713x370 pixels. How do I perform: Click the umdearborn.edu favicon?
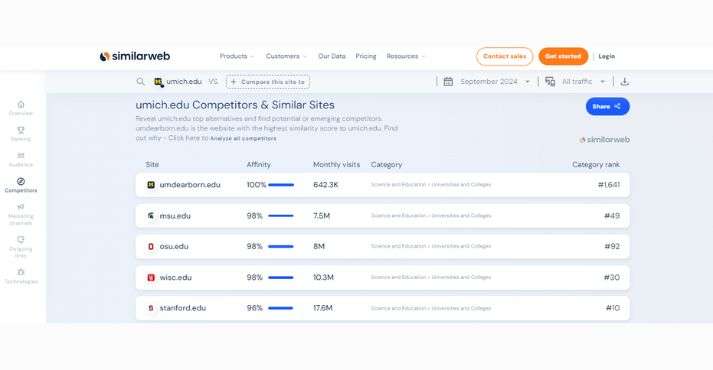pos(151,185)
